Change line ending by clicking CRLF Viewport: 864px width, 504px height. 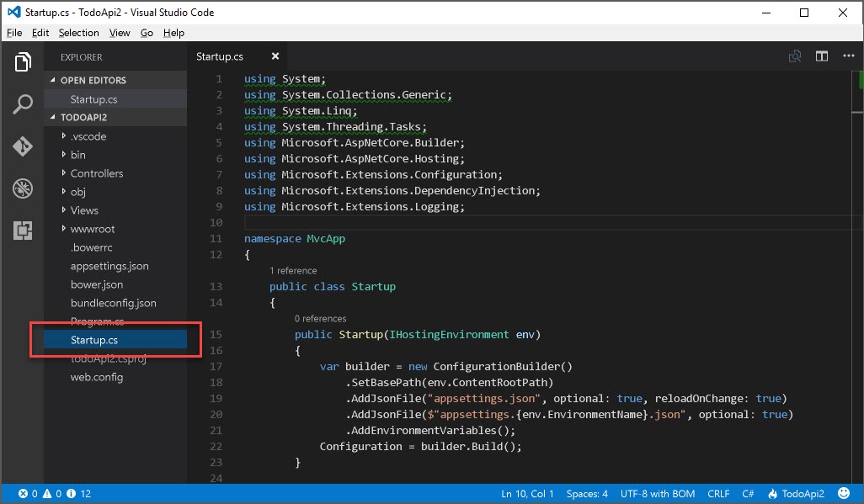coord(719,493)
